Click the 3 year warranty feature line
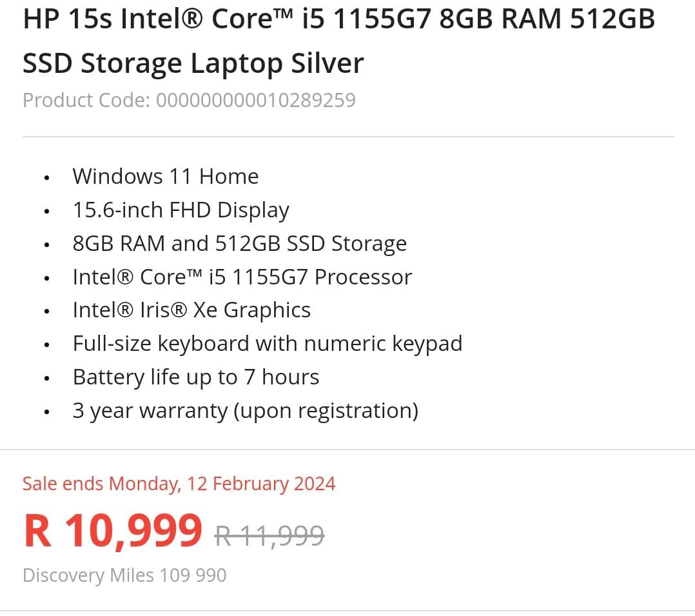Image resolution: width=695 pixels, height=616 pixels. 246,410
